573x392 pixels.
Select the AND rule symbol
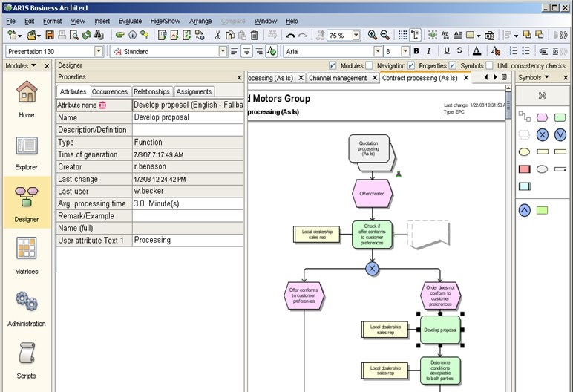[x=525, y=210]
